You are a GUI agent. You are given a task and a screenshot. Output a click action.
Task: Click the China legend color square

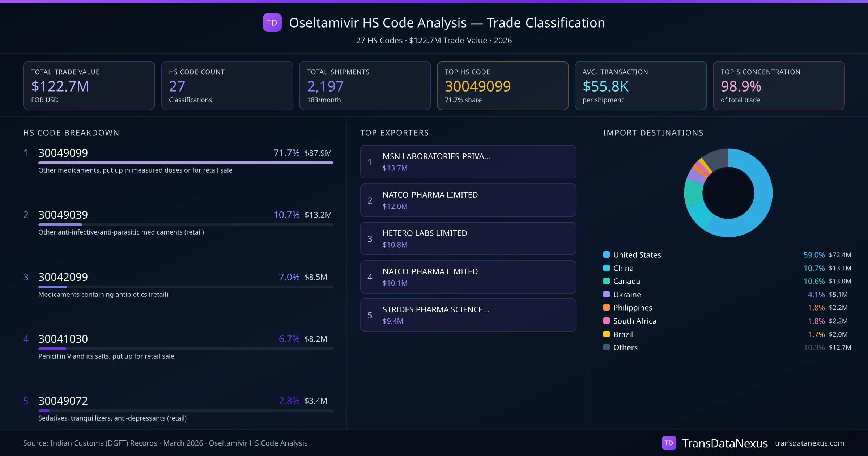click(x=607, y=268)
